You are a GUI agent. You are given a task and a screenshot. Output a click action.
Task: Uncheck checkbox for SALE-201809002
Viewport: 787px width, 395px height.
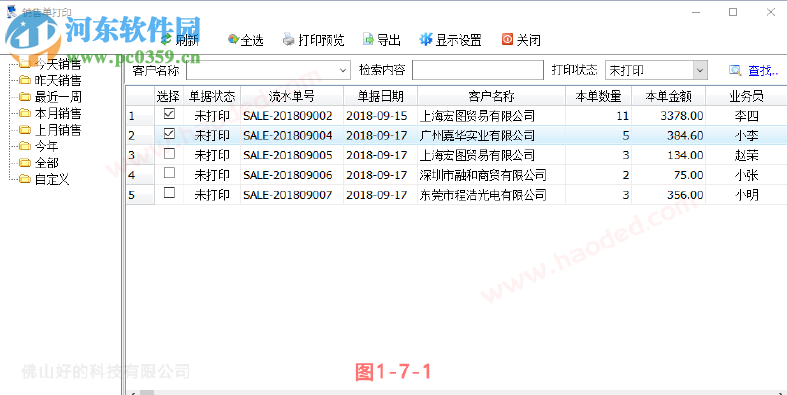point(170,114)
